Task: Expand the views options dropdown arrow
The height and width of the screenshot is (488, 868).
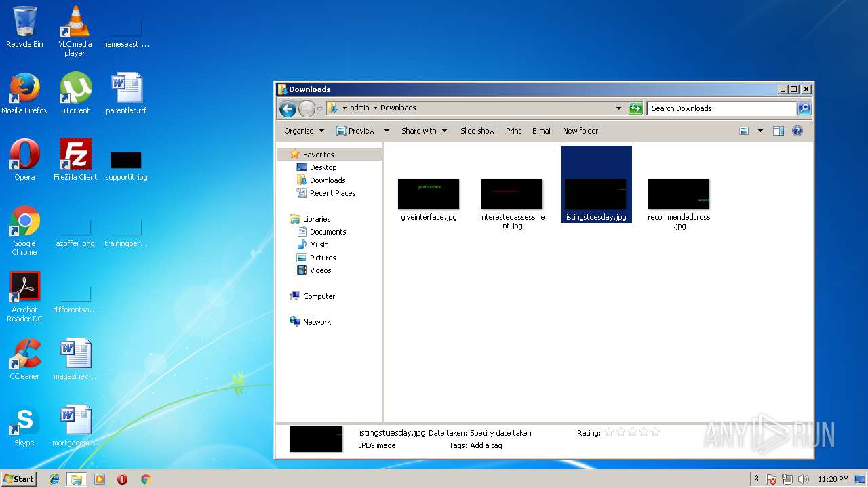Action: [760, 131]
